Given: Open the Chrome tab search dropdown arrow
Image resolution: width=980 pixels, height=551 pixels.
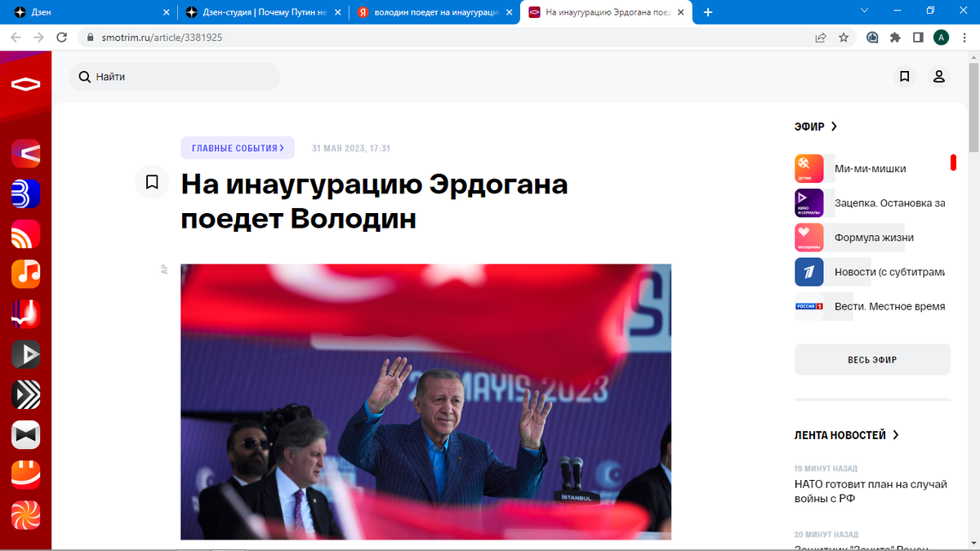Looking at the screenshot, I should click(x=865, y=11).
